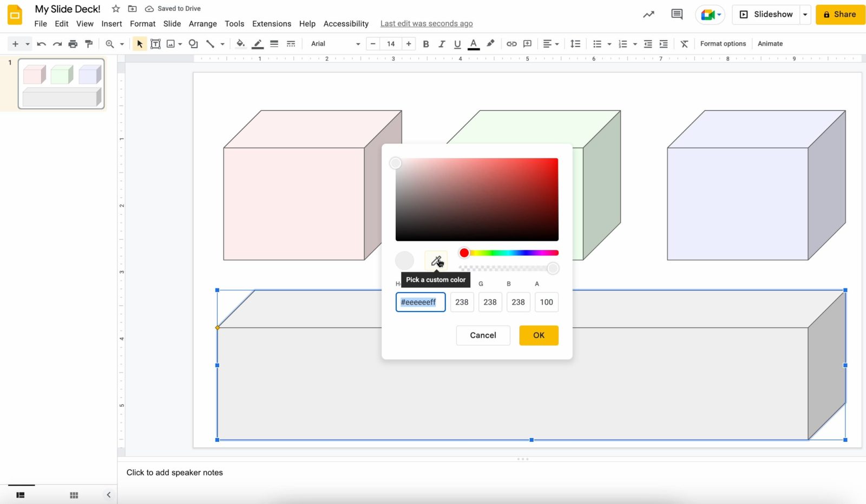Click the Insert link icon
866x504 pixels.
click(511, 44)
